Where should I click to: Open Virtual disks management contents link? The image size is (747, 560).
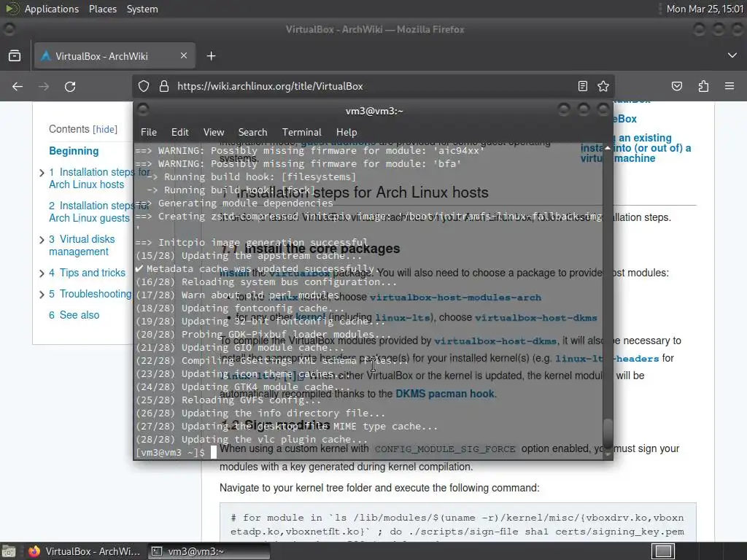pos(82,245)
